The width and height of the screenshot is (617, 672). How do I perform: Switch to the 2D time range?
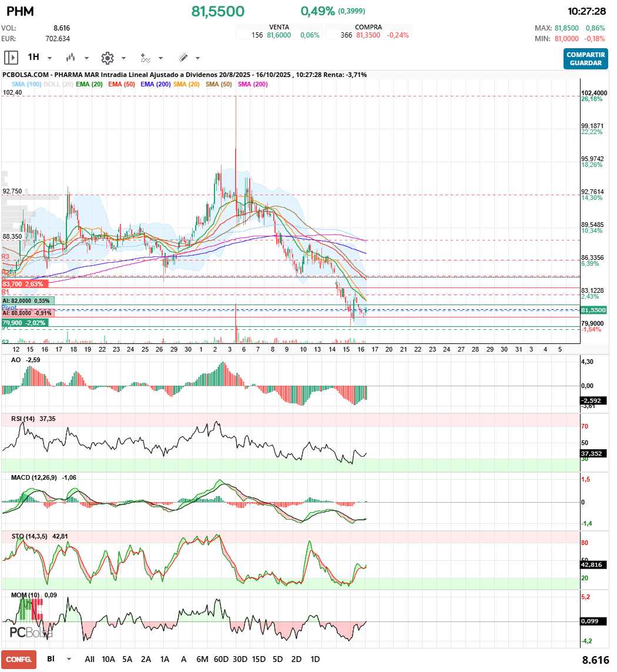point(297,660)
